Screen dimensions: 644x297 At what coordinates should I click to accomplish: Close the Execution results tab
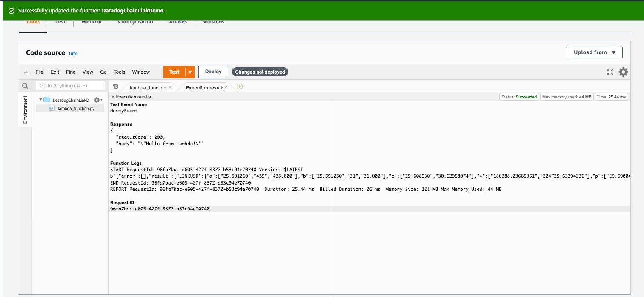click(x=226, y=87)
